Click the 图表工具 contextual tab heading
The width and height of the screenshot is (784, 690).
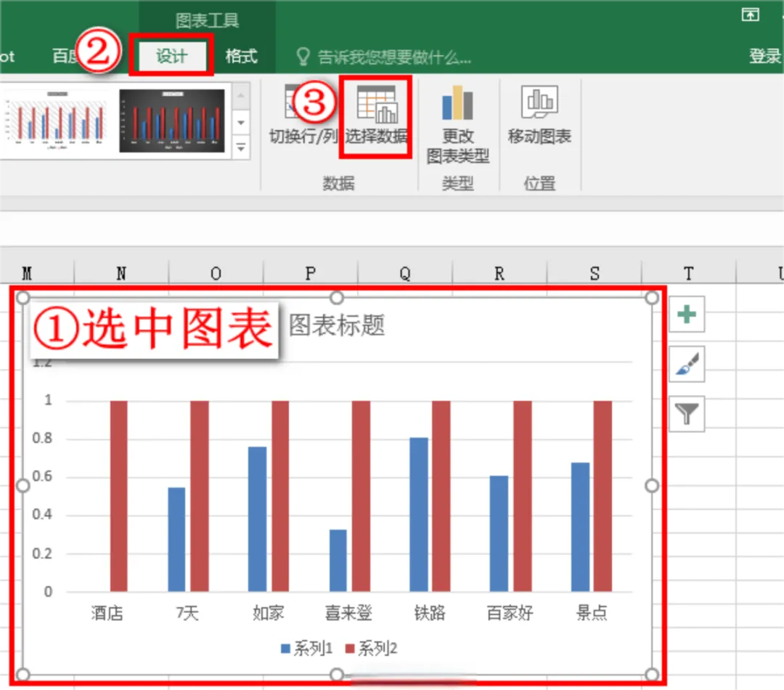[x=207, y=20]
